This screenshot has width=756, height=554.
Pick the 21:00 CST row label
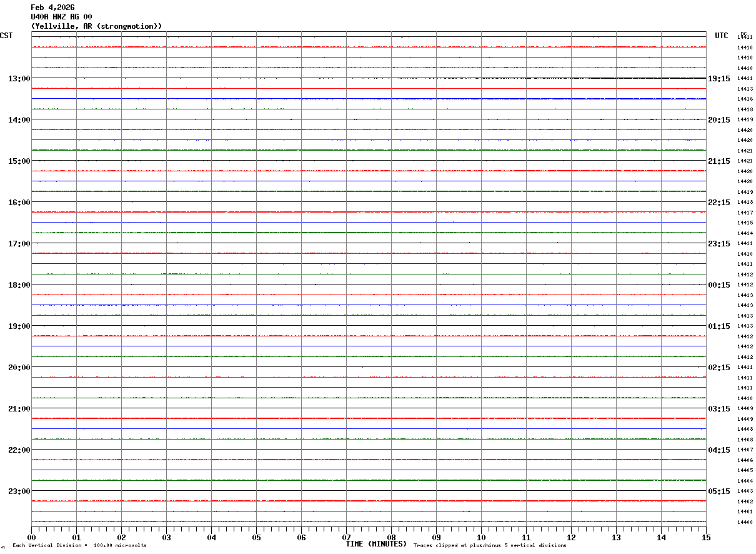pos(19,409)
